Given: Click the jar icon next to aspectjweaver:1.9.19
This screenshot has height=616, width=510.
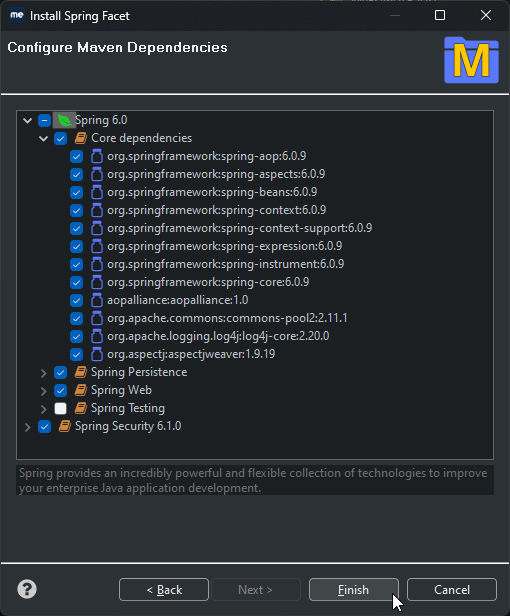Looking at the screenshot, I should pos(97,354).
